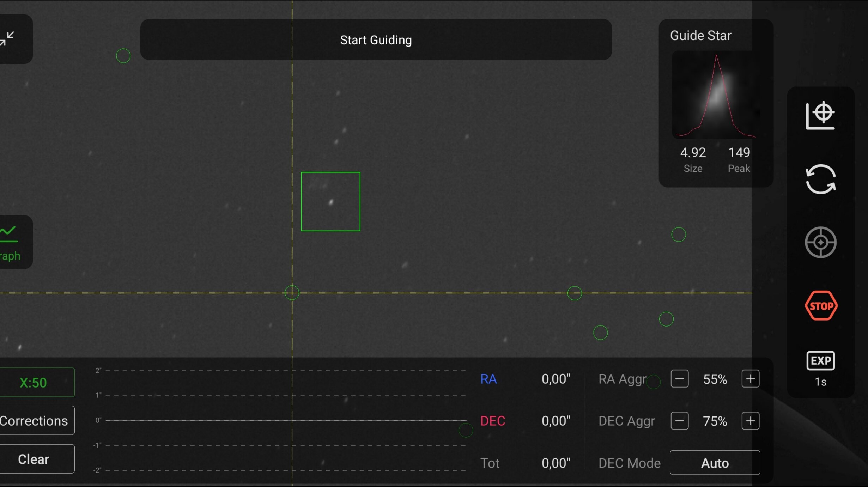
Task: Click the RA error value readout
Action: coord(556,379)
